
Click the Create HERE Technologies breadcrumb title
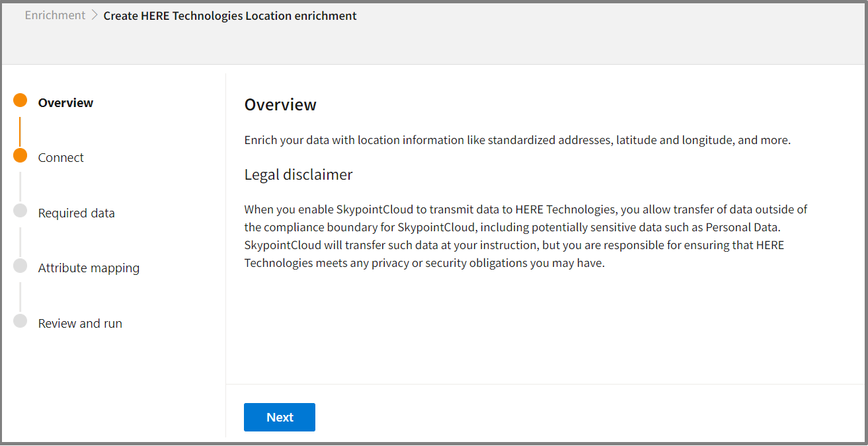[230, 16]
